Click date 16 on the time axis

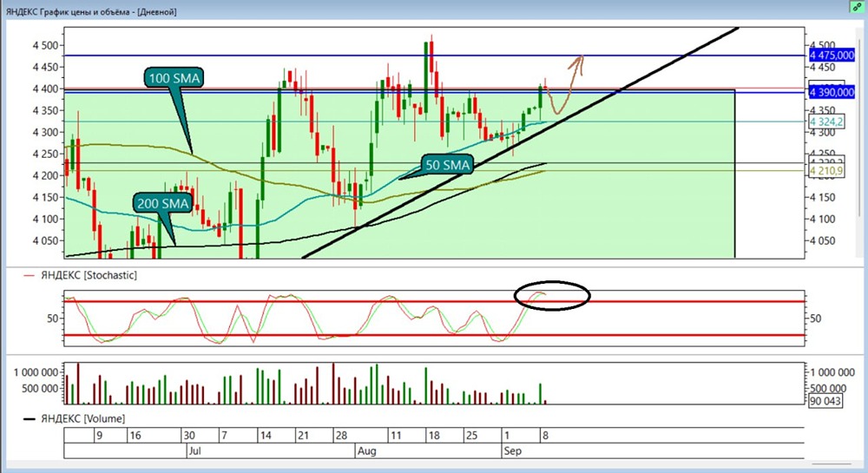tap(135, 436)
